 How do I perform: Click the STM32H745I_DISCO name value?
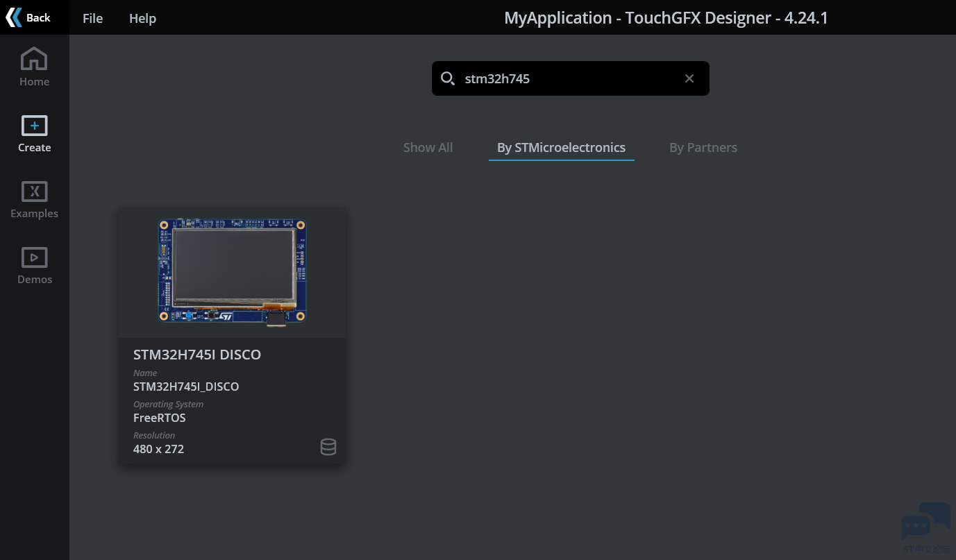tap(186, 387)
